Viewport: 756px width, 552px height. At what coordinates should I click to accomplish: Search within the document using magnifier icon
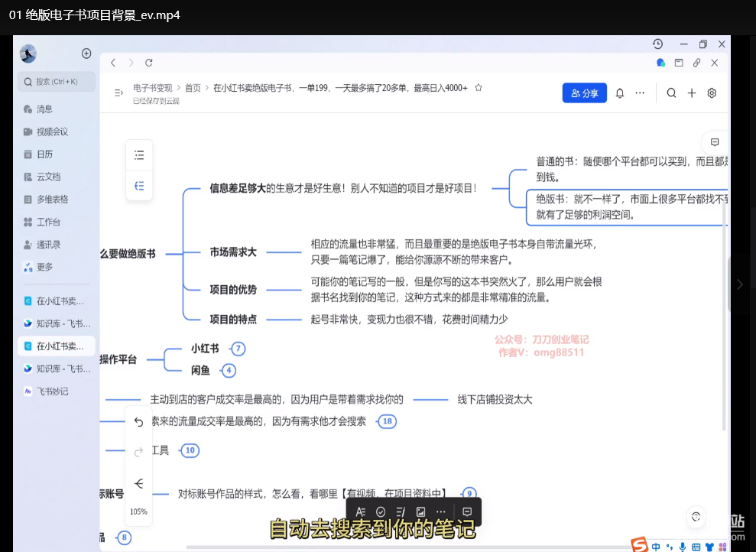(671, 93)
